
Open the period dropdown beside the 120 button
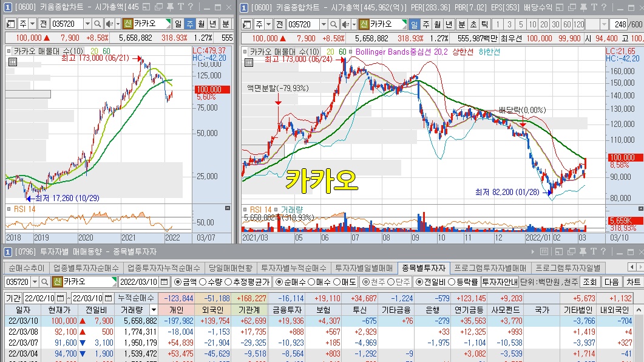604,25
